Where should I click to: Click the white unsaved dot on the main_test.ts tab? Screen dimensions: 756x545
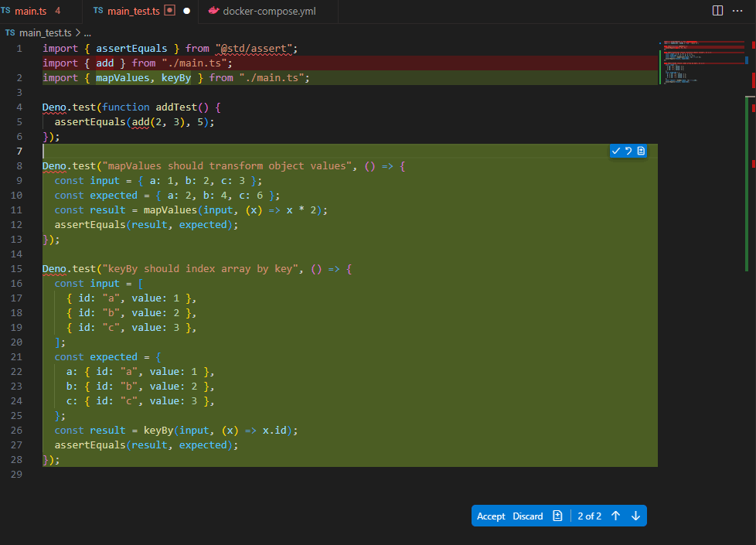[186, 11]
